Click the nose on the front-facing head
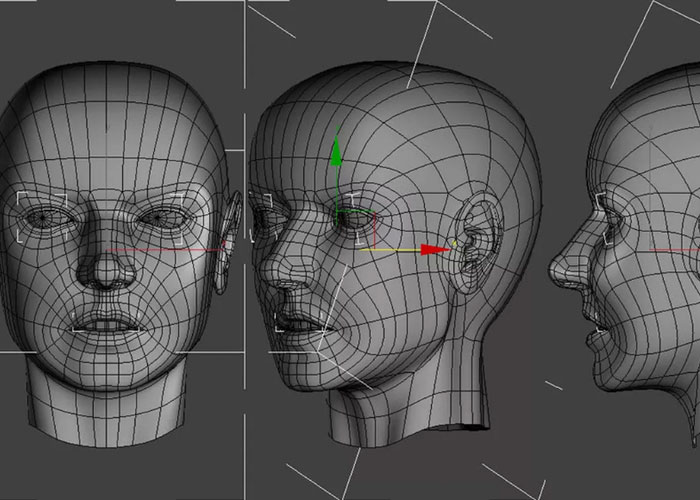Image resolution: width=700 pixels, height=500 pixels. pyautogui.click(x=103, y=270)
